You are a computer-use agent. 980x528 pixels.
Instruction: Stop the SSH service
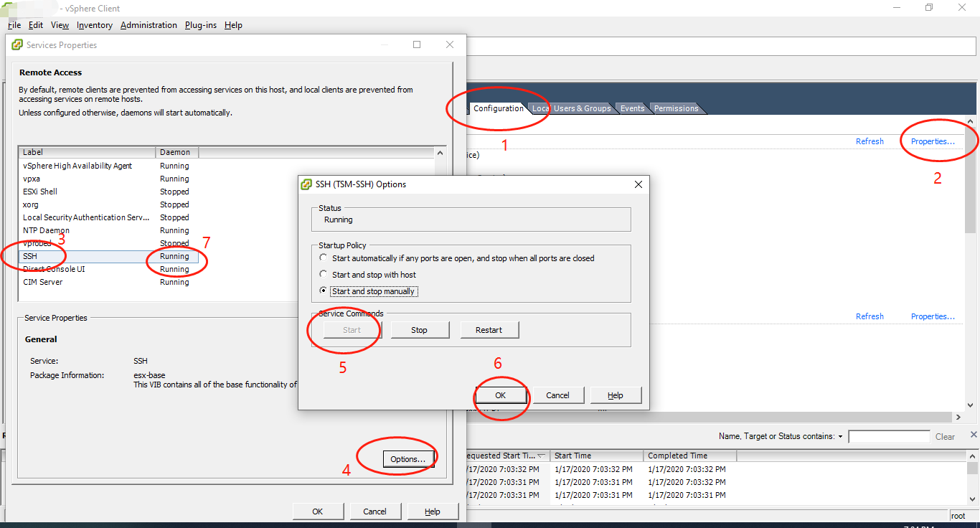[x=420, y=330]
